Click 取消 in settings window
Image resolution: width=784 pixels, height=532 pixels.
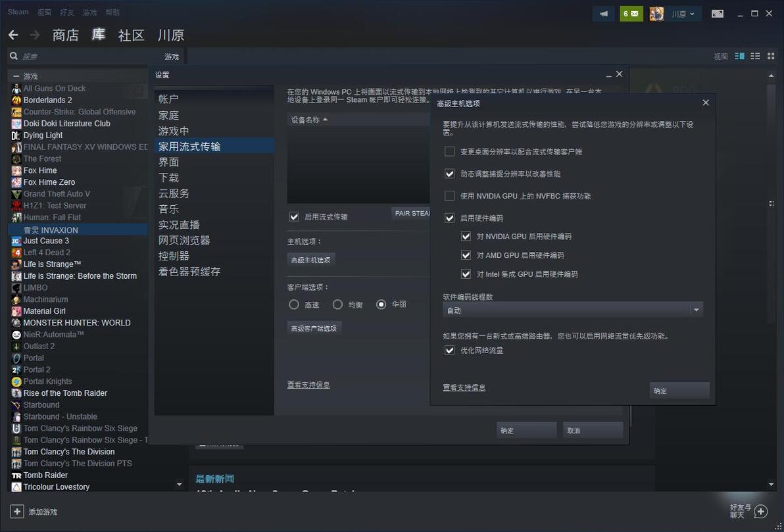593,431
